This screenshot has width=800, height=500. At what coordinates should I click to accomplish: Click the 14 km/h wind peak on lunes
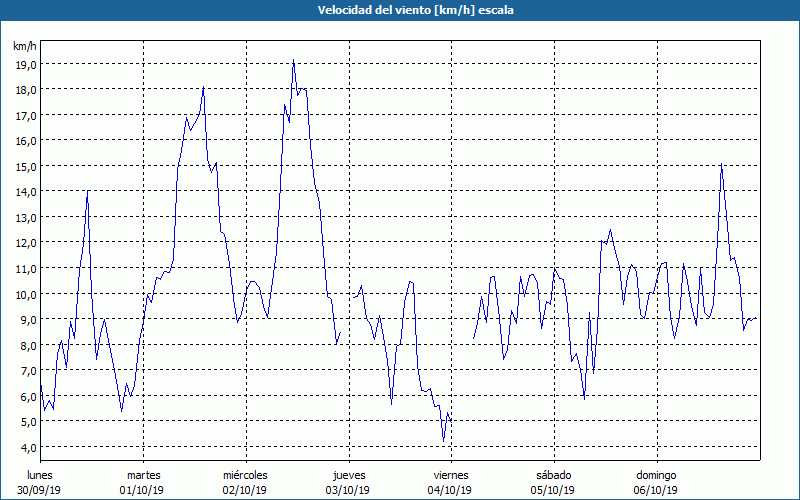coord(88,190)
